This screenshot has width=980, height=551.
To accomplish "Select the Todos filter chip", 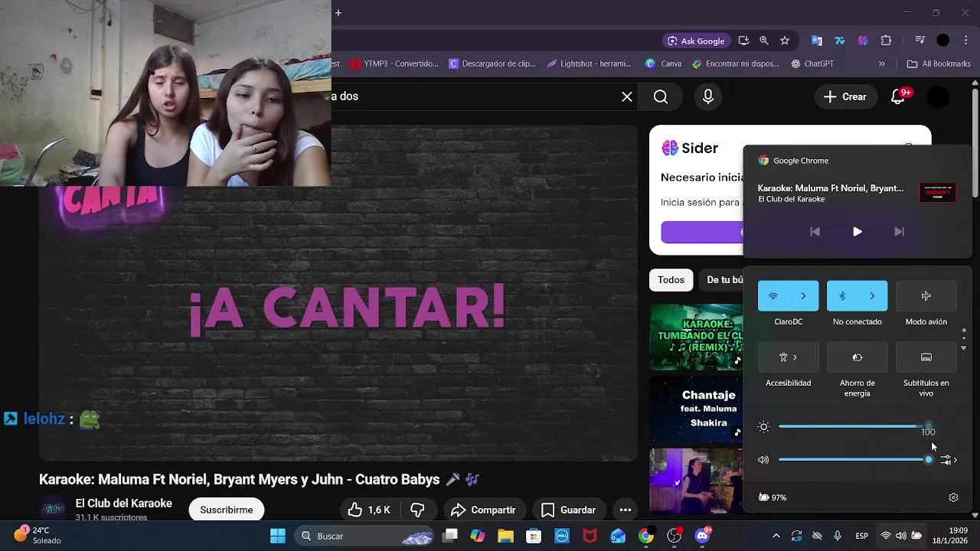I will click(x=671, y=280).
